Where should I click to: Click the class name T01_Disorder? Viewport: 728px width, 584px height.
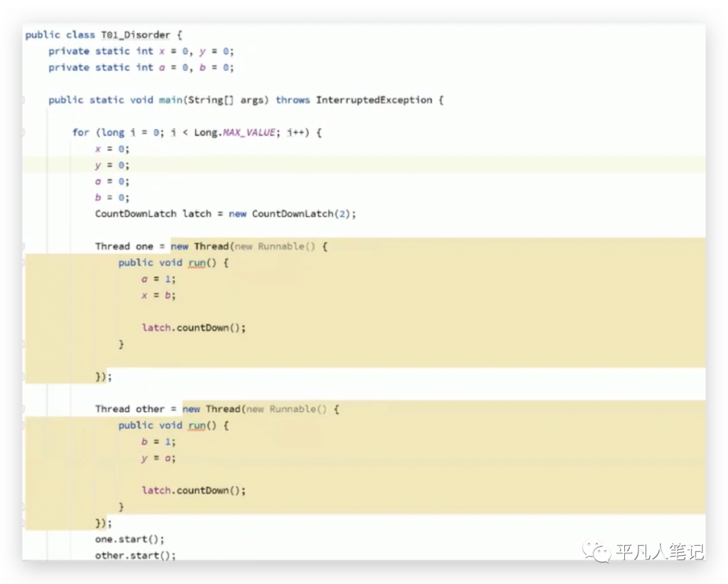(135, 35)
